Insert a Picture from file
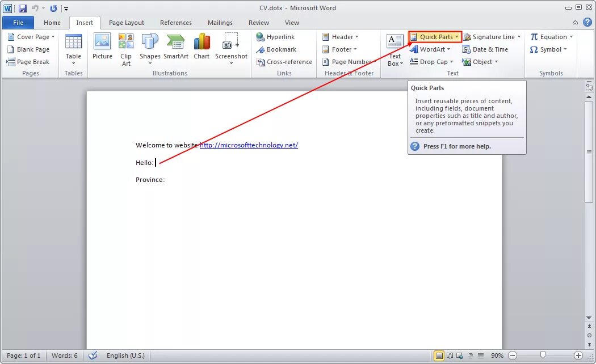The width and height of the screenshot is (596, 364). pyautogui.click(x=102, y=46)
